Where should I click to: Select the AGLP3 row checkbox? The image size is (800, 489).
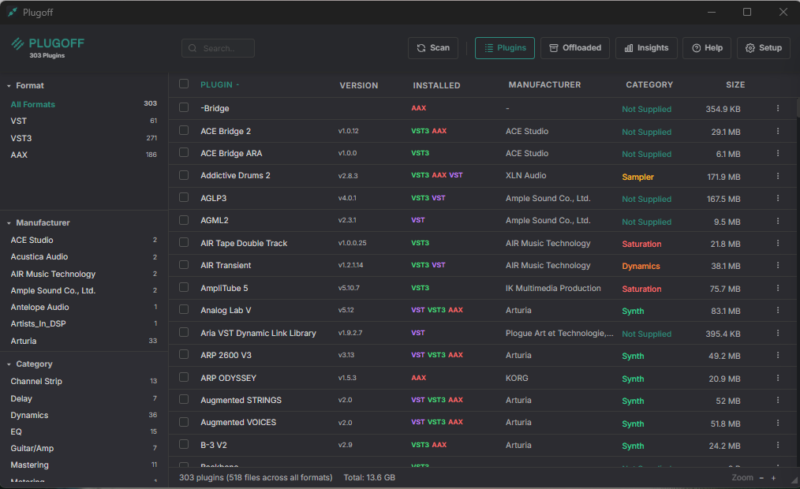[184, 198]
